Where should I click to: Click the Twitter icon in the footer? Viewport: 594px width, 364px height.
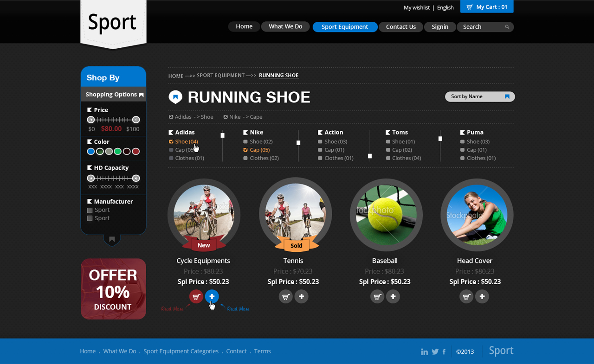click(434, 351)
